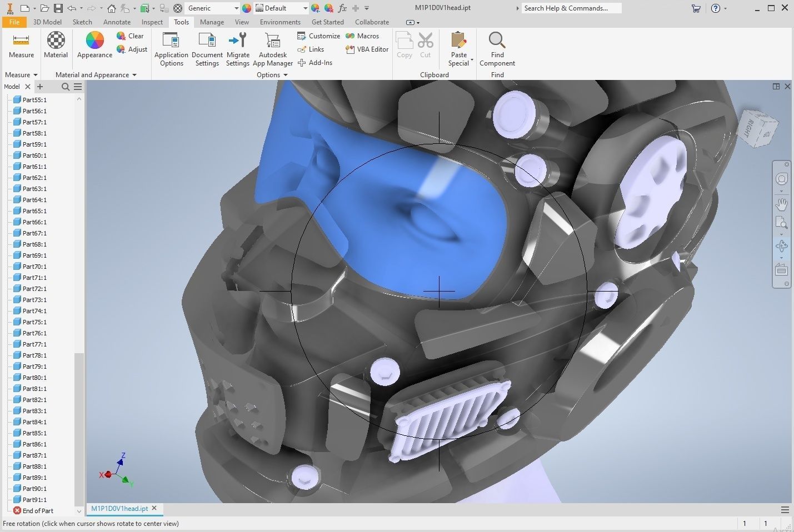Open the Default appearance dropdown
Screen dimensions: 794x532
pos(305,8)
